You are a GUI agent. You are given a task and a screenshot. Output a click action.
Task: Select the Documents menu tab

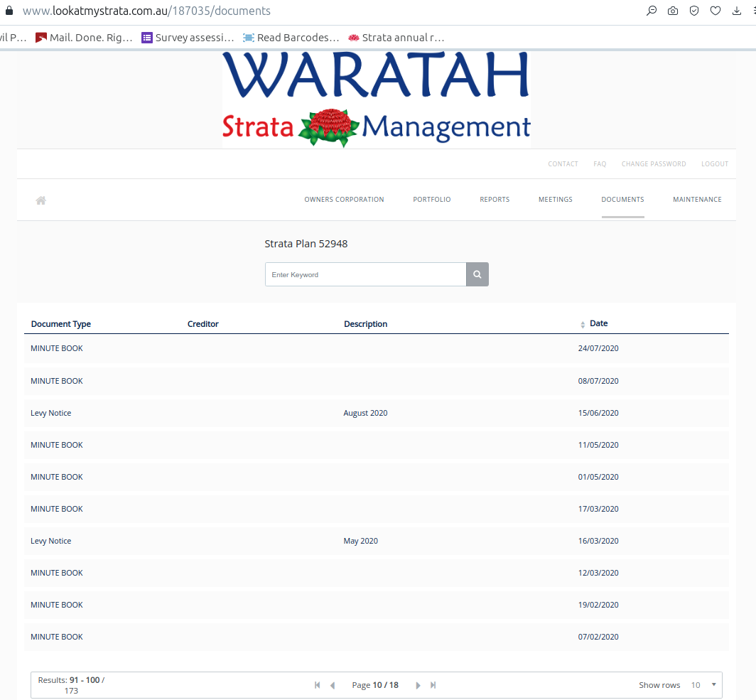click(623, 200)
